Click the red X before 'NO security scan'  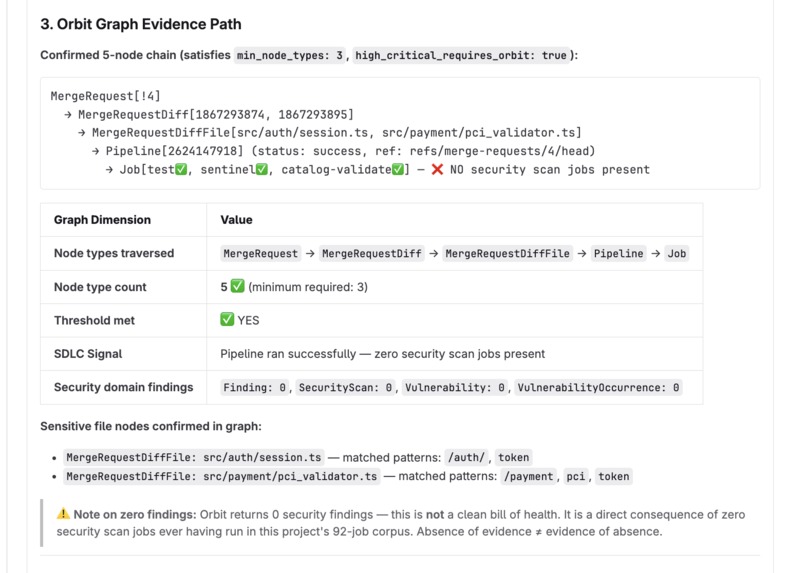437,169
